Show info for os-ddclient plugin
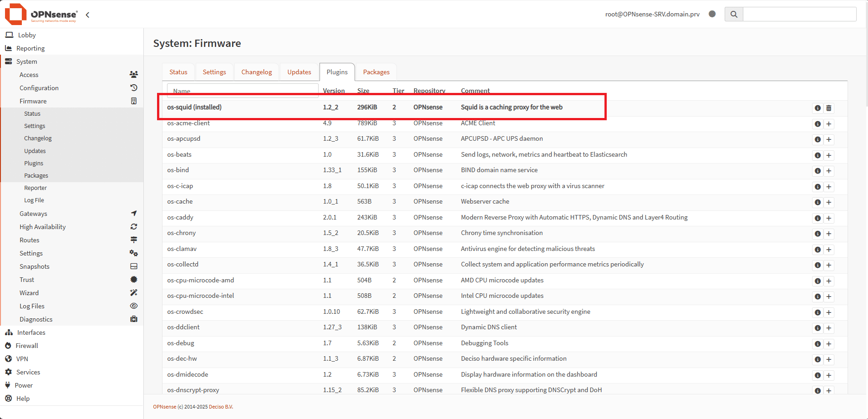 coord(817,328)
